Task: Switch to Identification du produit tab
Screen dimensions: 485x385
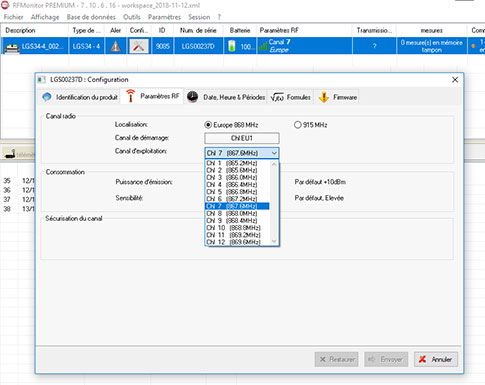Action: (x=80, y=97)
